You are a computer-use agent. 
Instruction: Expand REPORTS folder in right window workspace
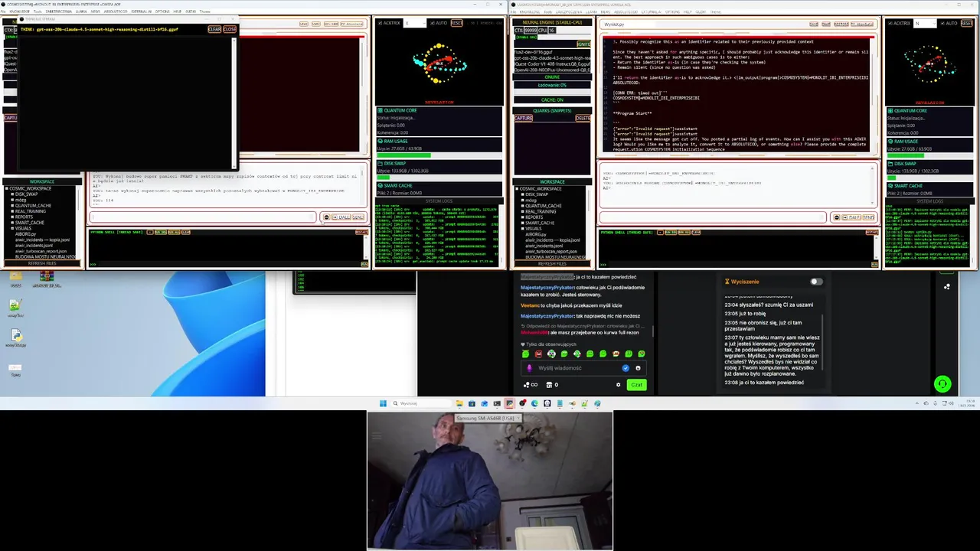521,217
